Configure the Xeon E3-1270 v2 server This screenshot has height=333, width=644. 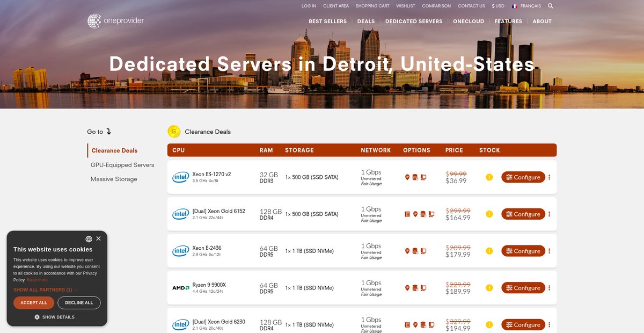pyautogui.click(x=523, y=177)
